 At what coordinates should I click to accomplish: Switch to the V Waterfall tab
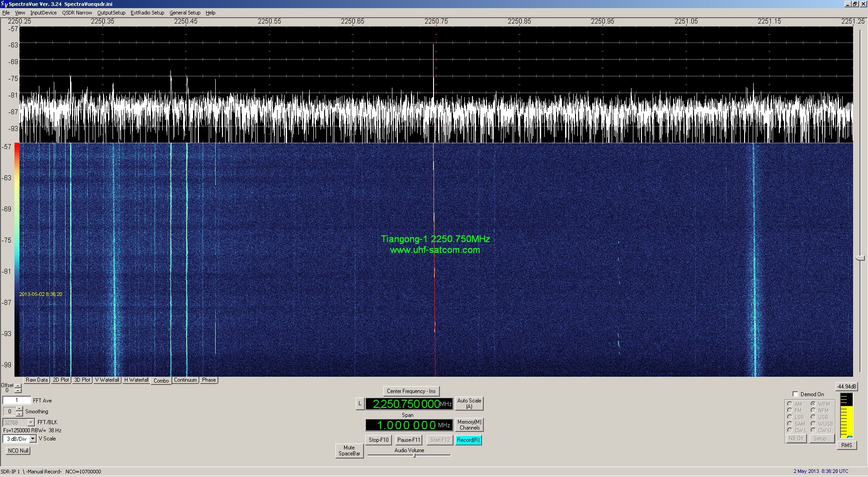[107, 380]
